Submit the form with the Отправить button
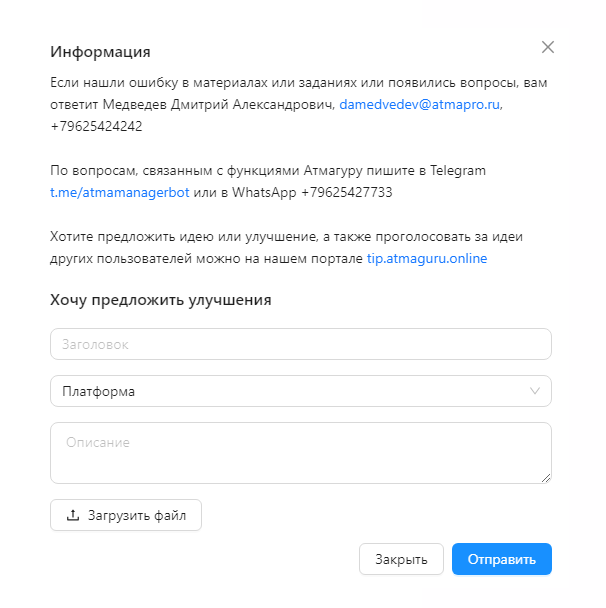Screen dimensions: 606x608 (502, 559)
